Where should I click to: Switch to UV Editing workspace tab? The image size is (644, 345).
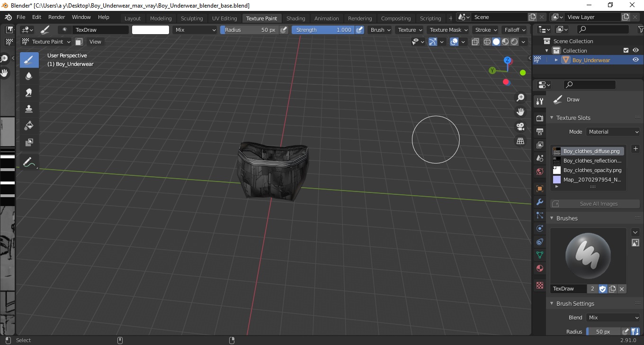pos(224,18)
